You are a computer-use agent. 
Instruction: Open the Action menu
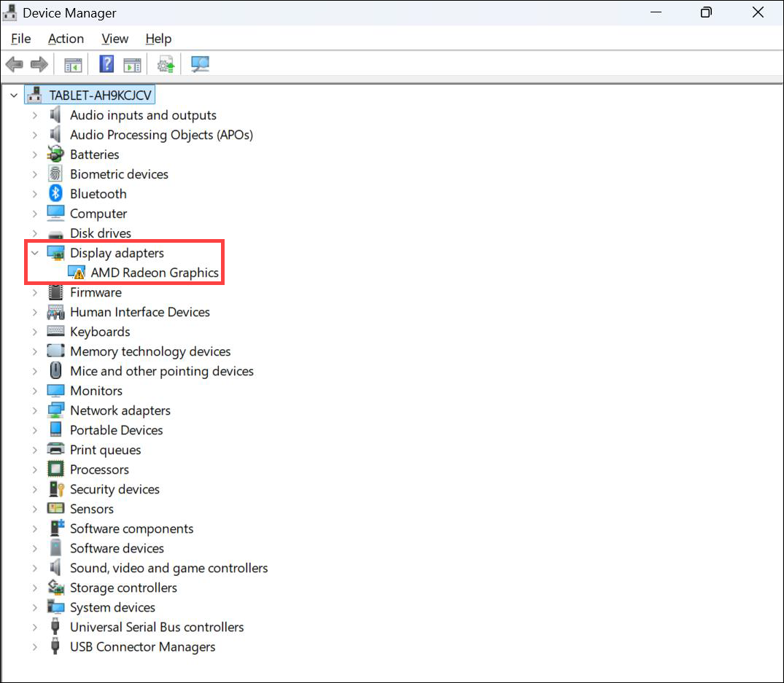(66, 39)
